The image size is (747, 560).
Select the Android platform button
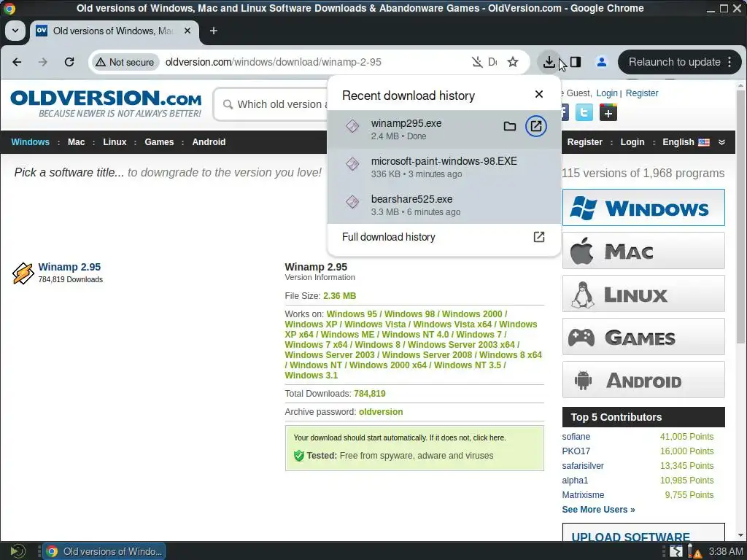pos(643,379)
